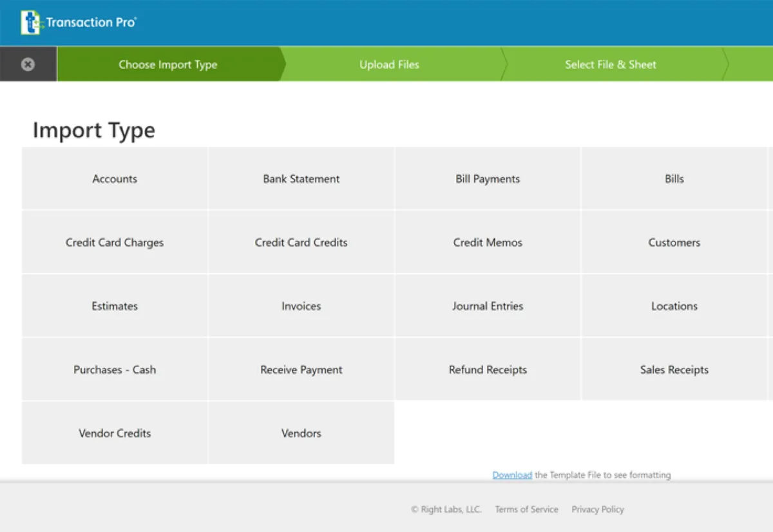Choose Sales Receipts tile
773x532 pixels.
[674, 370]
